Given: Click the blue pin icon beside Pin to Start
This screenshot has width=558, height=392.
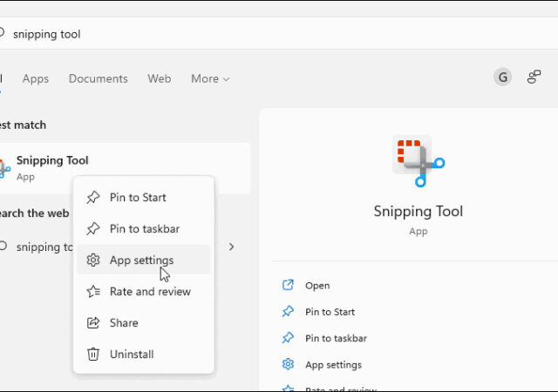Looking at the screenshot, I should (x=288, y=312).
